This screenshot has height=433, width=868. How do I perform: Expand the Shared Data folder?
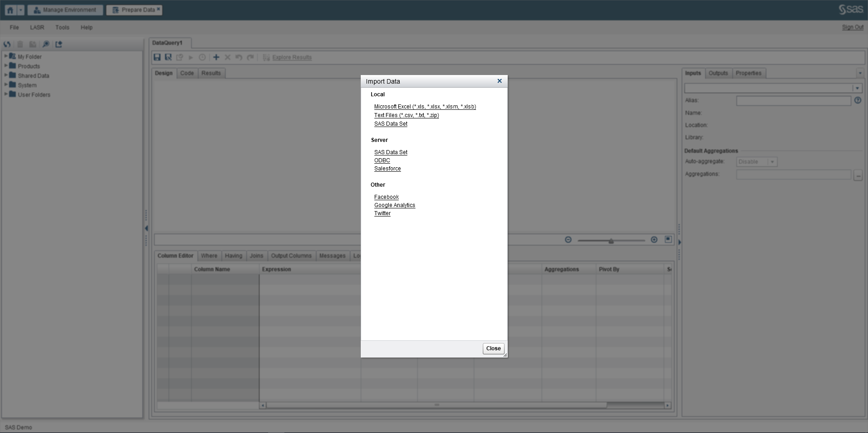6,75
